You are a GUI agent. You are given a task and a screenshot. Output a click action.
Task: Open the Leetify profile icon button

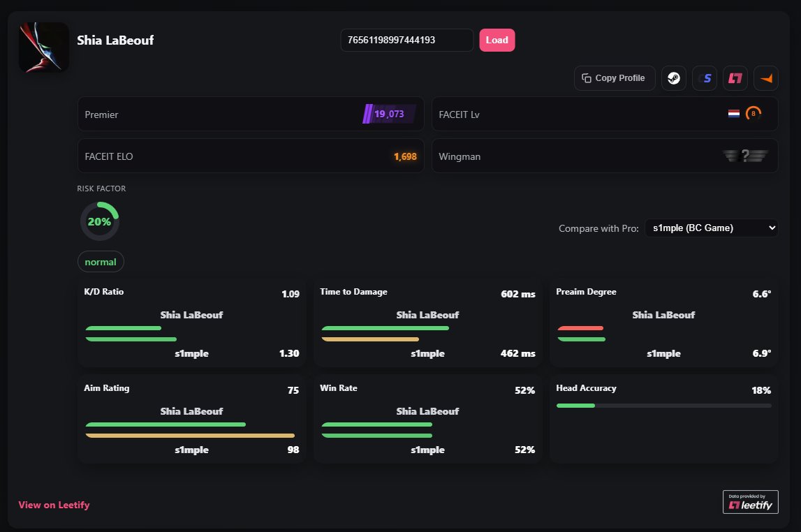[x=735, y=78]
